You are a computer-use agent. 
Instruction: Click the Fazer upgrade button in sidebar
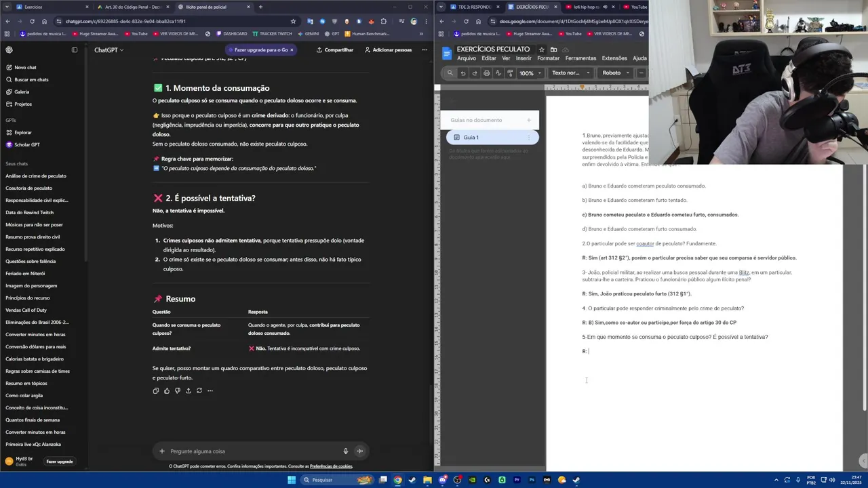tap(60, 462)
